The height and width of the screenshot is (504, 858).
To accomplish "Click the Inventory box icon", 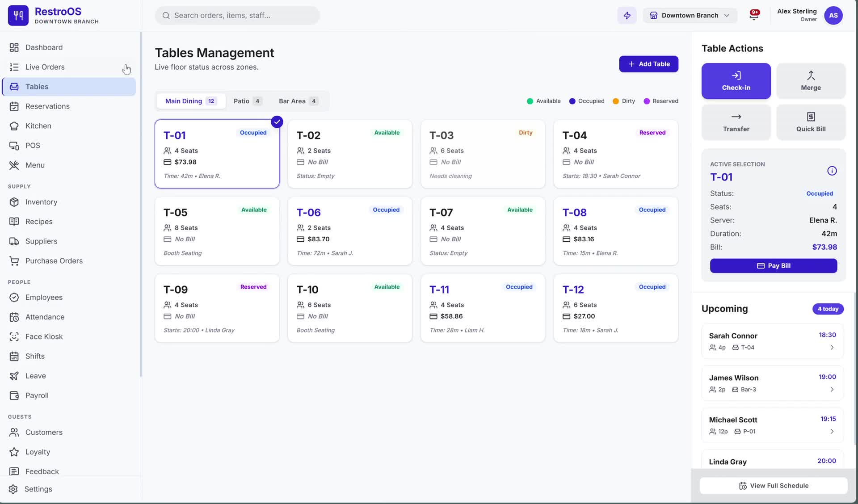I will pos(14,202).
